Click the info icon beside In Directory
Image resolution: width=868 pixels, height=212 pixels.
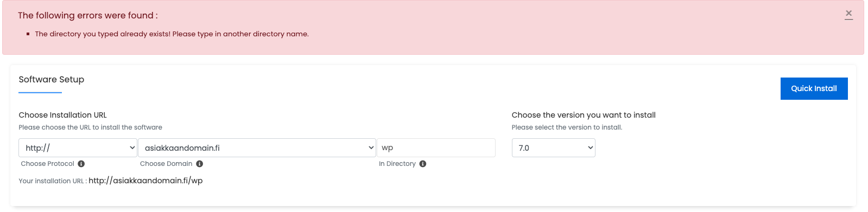pos(423,164)
